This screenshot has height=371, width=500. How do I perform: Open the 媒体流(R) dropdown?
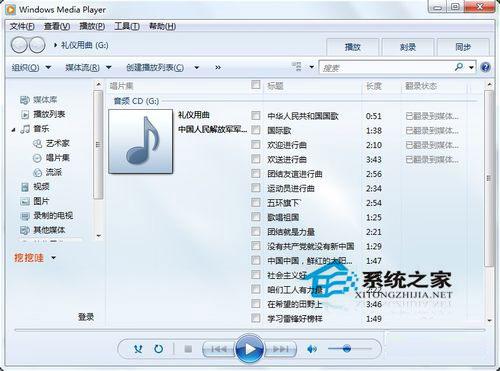coord(88,68)
